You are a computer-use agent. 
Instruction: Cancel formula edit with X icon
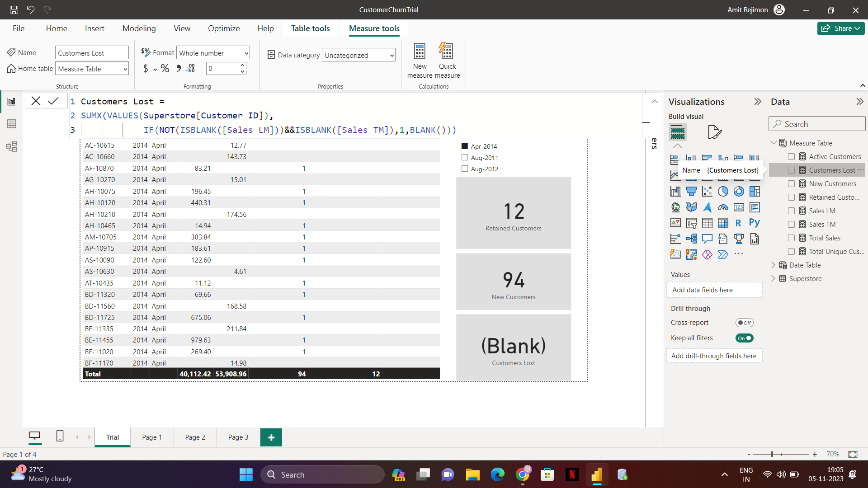(36, 101)
